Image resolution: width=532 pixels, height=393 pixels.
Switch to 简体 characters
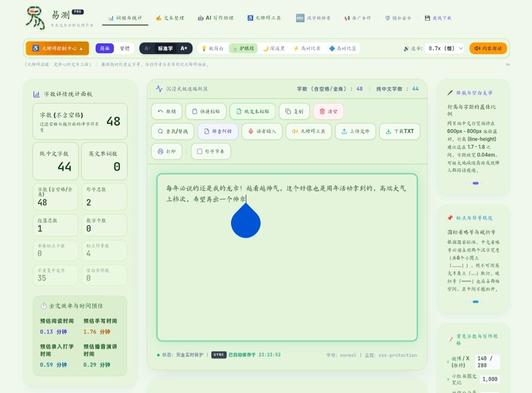coord(104,48)
